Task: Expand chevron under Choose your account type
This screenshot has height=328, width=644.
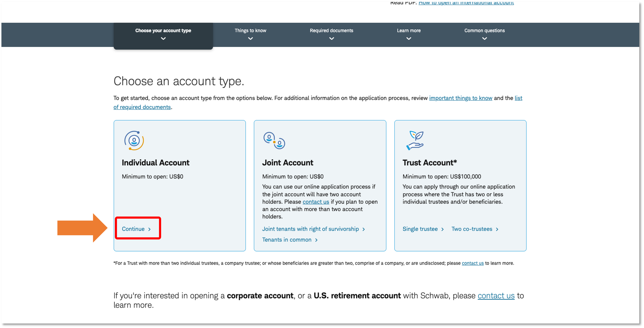Action: pos(163,38)
